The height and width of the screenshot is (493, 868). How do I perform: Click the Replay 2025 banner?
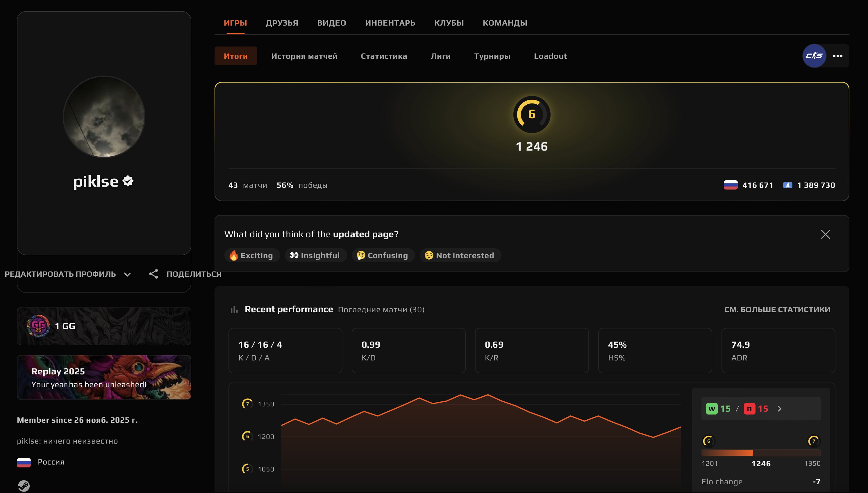pos(103,377)
